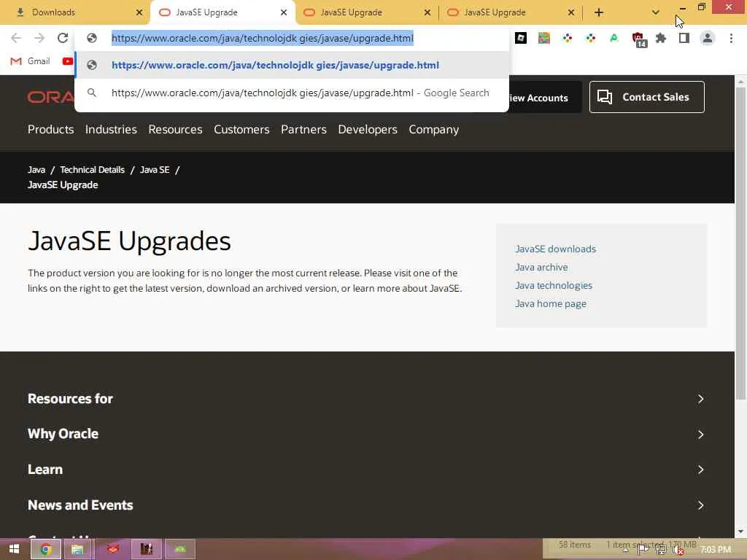
Task: Click the page vertical scrollbar thumb
Action: (741, 243)
